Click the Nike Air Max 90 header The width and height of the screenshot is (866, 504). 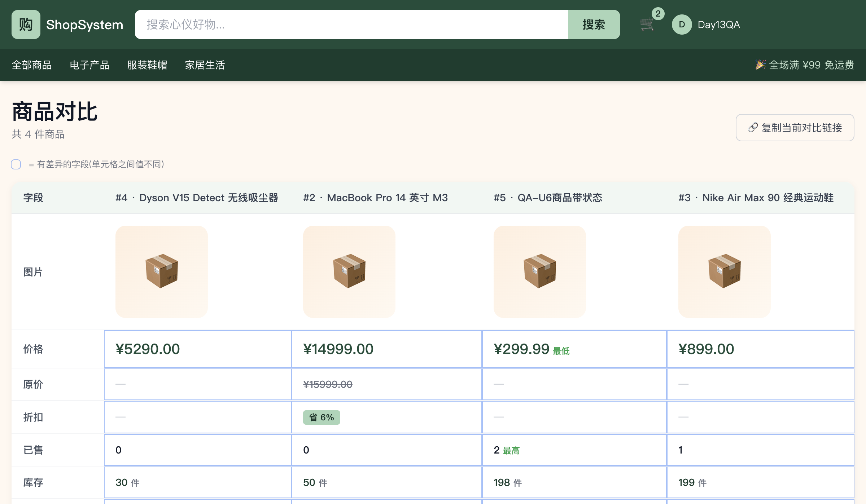tap(756, 198)
